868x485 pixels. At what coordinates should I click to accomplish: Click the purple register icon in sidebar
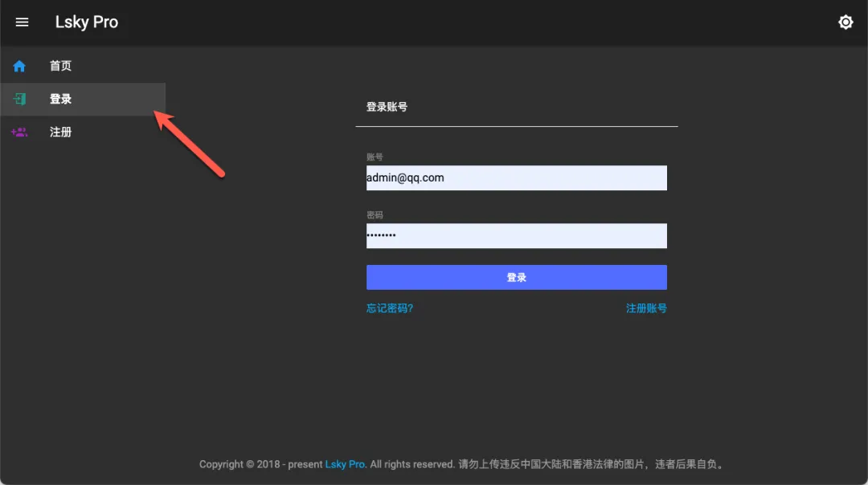click(x=19, y=132)
